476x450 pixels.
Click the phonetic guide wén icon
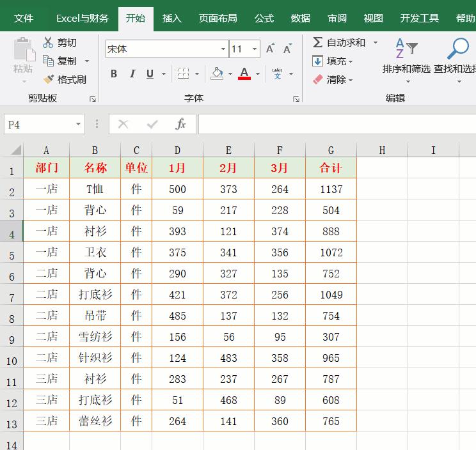278,74
